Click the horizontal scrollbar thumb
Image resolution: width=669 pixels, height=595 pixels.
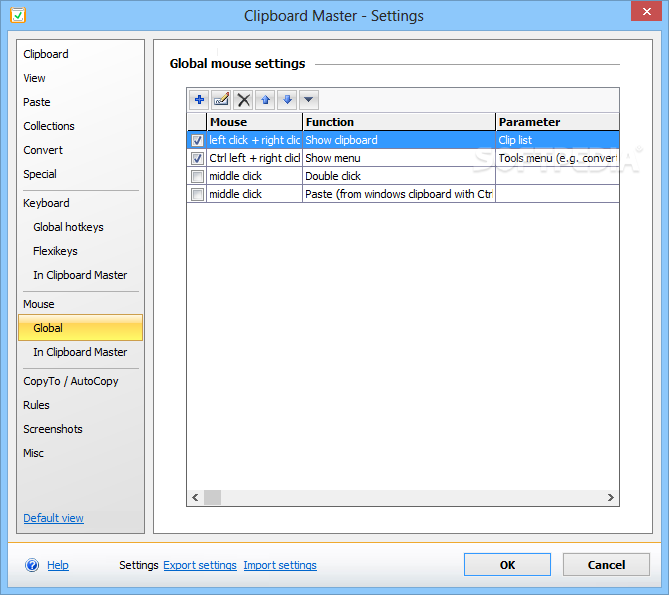tap(212, 497)
